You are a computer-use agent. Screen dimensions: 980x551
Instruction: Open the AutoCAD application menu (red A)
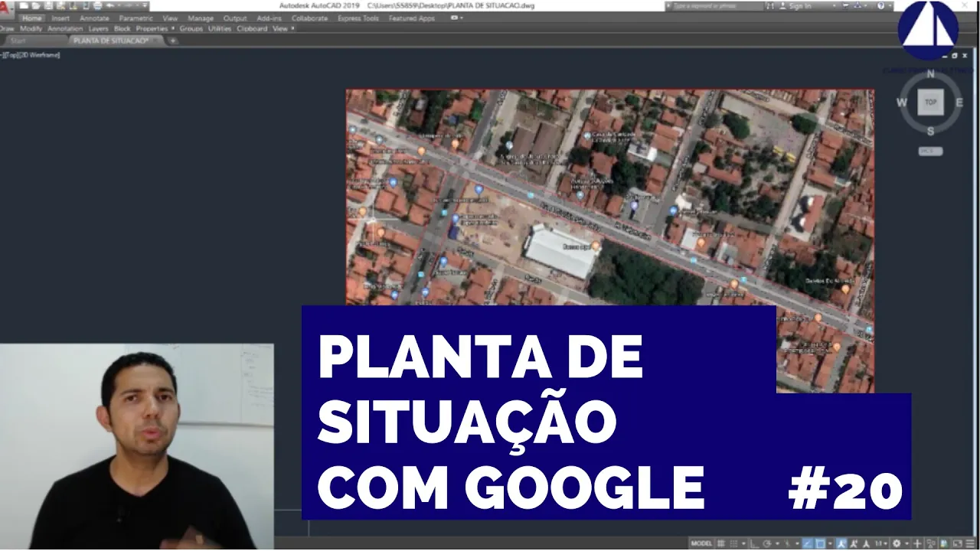pos(6,8)
